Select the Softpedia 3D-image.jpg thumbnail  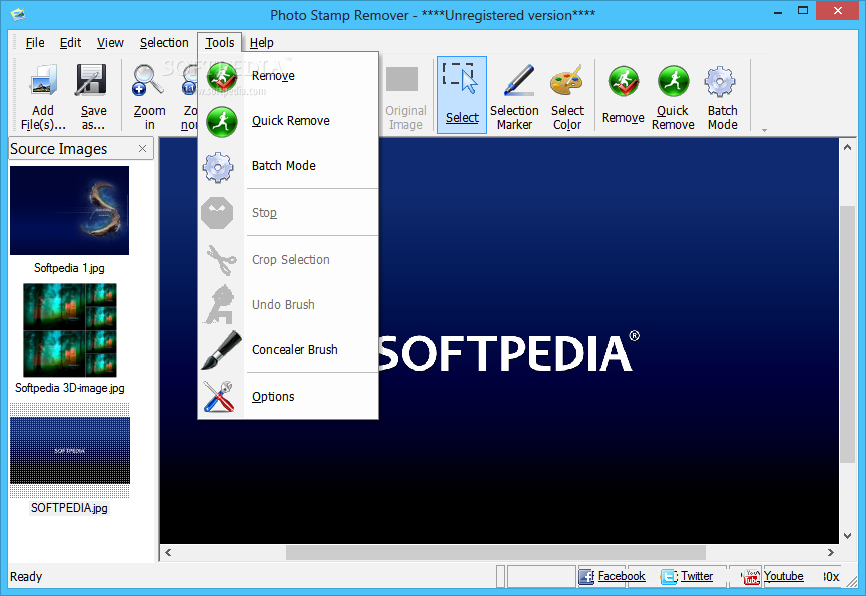click(x=70, y=330)
